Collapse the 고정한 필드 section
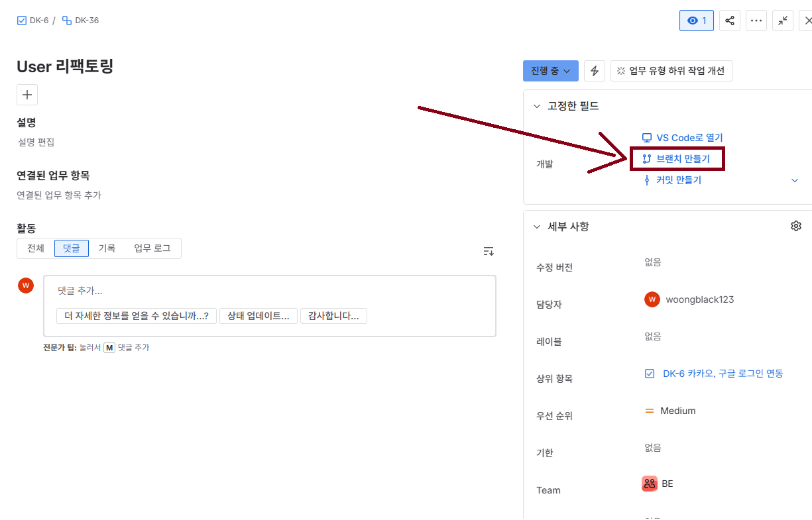812x520 pixels. pos(537,106)
